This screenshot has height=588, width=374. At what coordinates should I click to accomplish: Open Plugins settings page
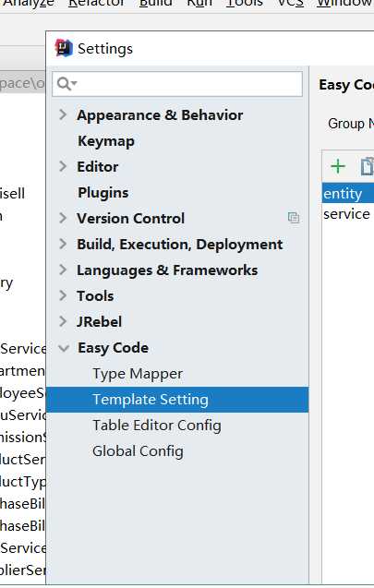point(103,193)
